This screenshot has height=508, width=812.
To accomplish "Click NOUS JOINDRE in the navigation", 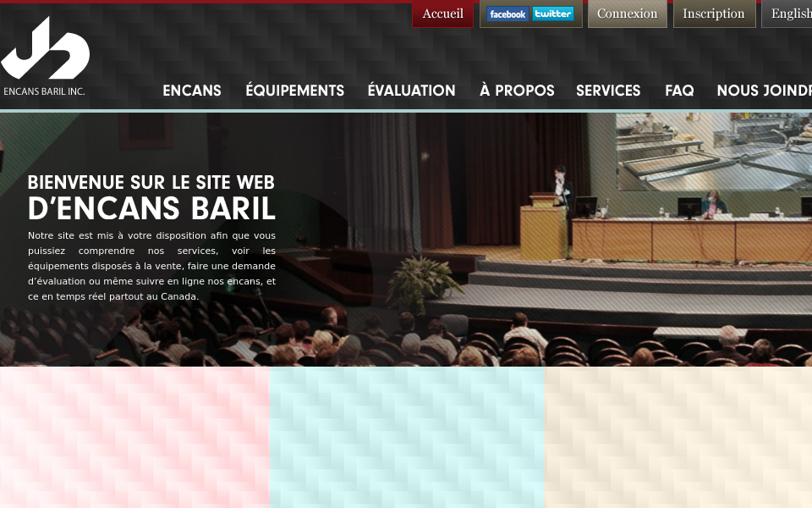I will tap(764, 91).
